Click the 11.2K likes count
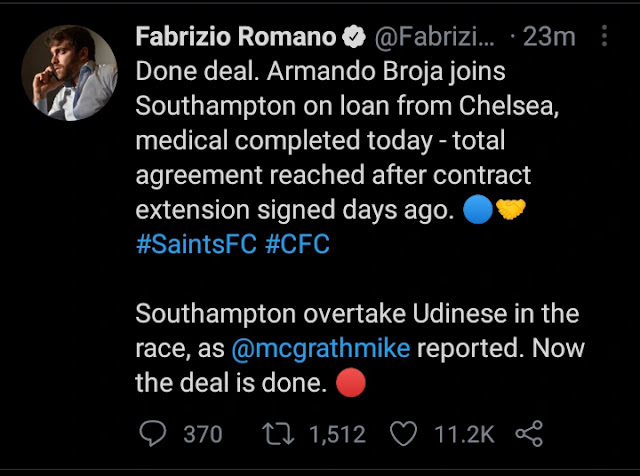640x476 pixels. click(x=467, y=433)
